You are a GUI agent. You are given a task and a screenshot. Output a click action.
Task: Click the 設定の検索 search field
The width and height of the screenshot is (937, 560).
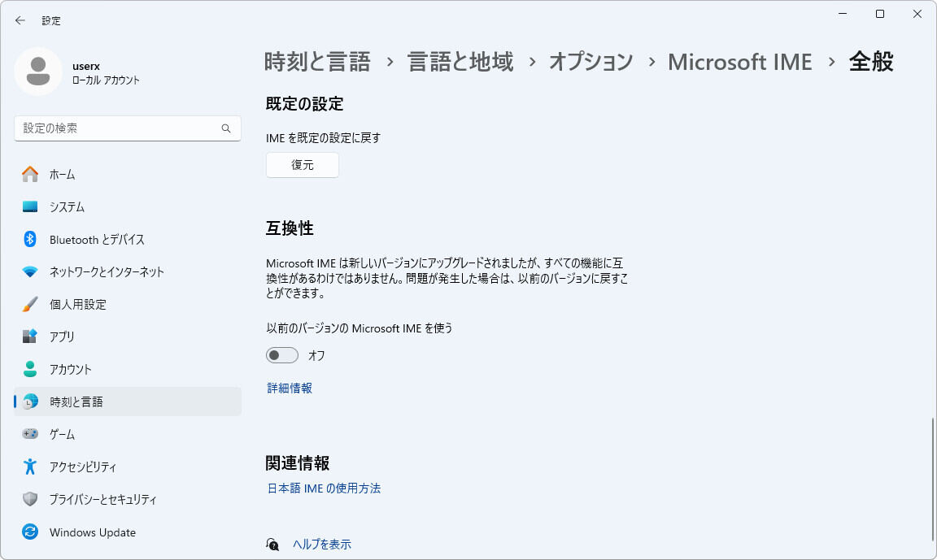128,128
